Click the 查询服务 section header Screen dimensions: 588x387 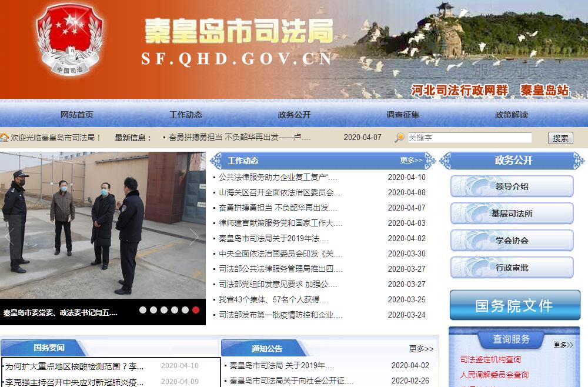pos(511,339)
